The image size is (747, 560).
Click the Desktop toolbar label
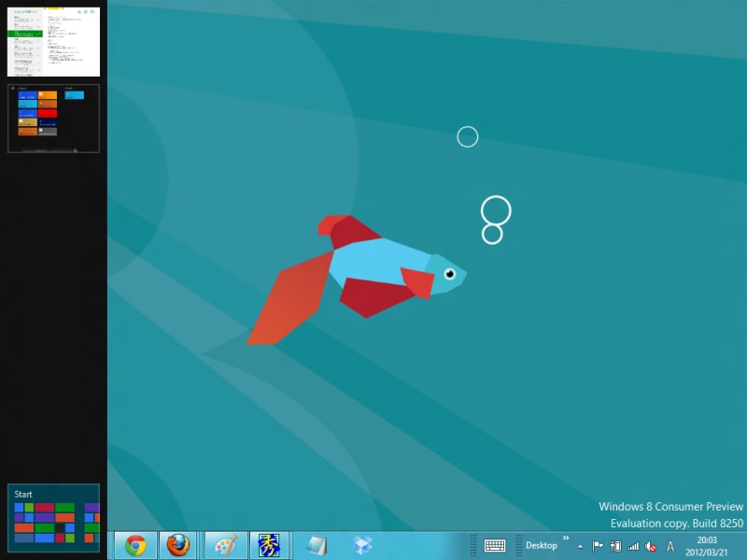541,545
